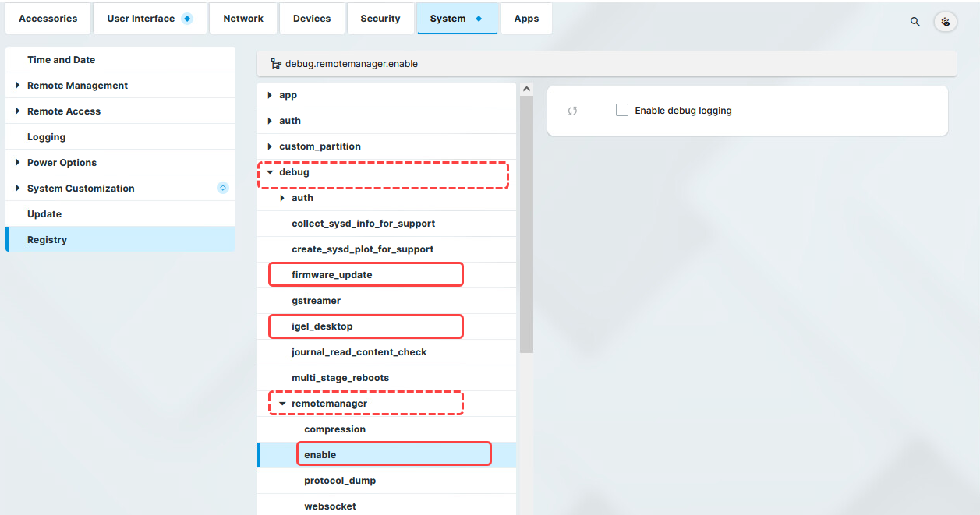Click the reset parameter icon beside the checkbox
This screenshot has height=515, width=980.
coord(573,111)
